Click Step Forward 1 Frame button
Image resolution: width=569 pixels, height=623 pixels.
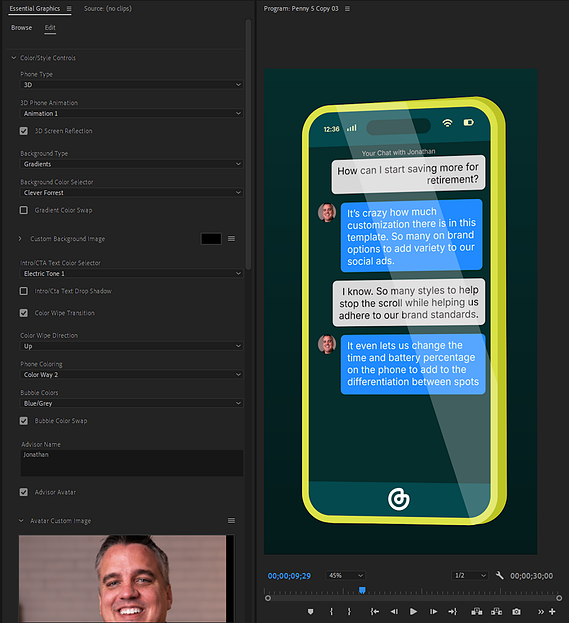[x=433, y=611]
